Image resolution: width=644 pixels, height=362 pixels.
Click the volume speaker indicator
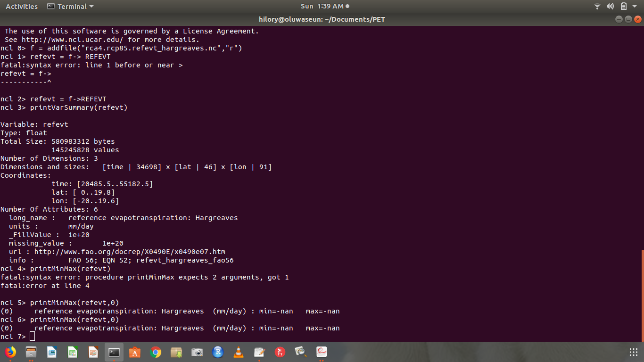610,7
